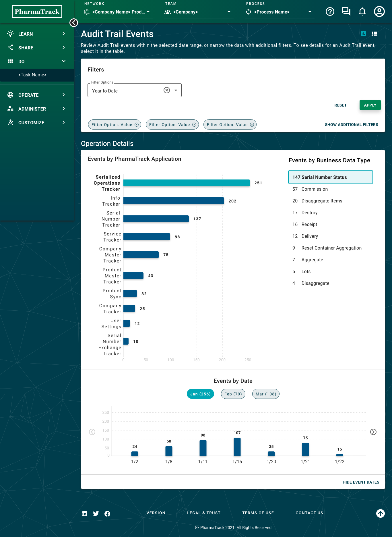Click Hide Event Dates
392x537 pixels.
(x=361, y=482)
